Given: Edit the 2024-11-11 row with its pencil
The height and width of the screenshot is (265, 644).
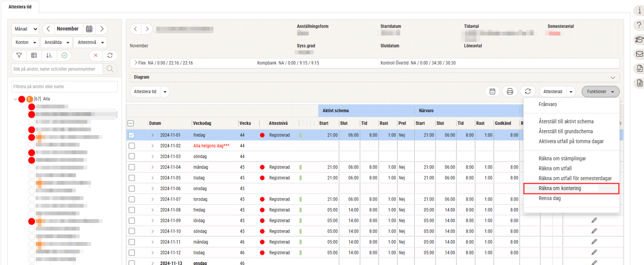Looking at the screenshot, I should point(594,242).
